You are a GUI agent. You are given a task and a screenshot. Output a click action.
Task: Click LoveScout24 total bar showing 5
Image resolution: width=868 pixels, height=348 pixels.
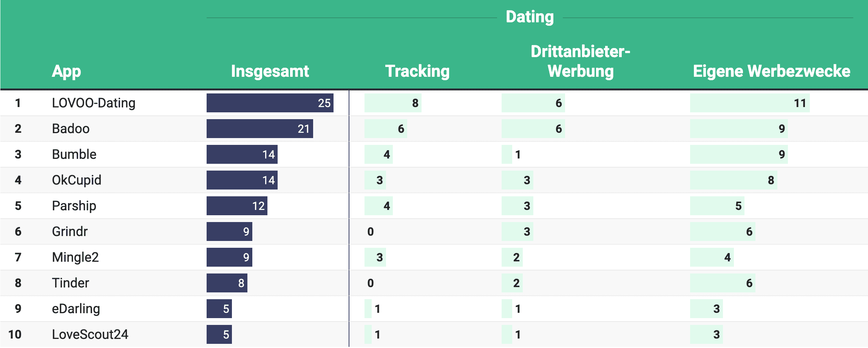click(x=219, y=334)
